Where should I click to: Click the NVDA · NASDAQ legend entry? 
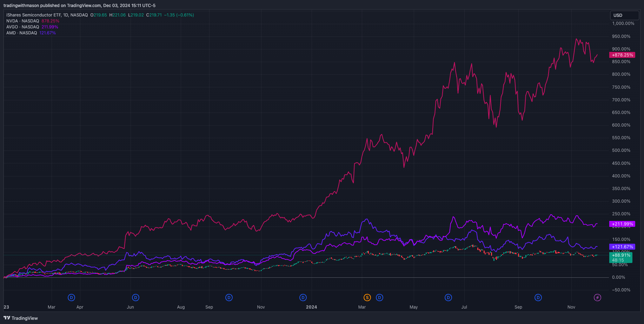tap(23, 21)
